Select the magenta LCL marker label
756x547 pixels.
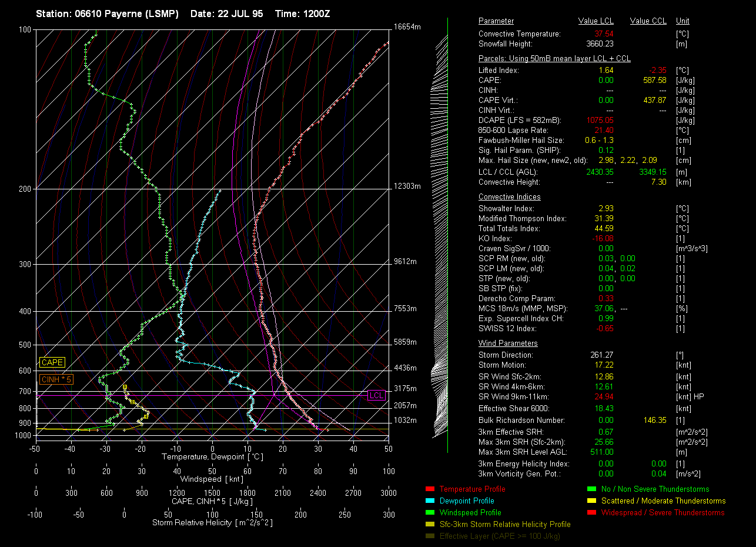click(376, 395)
